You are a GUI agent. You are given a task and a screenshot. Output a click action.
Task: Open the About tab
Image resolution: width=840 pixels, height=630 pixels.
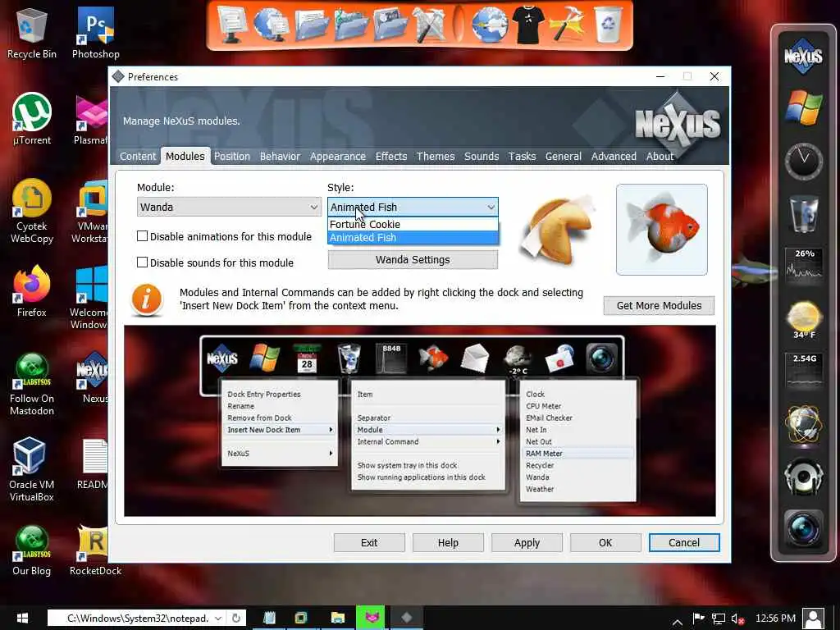click(660, 156)
